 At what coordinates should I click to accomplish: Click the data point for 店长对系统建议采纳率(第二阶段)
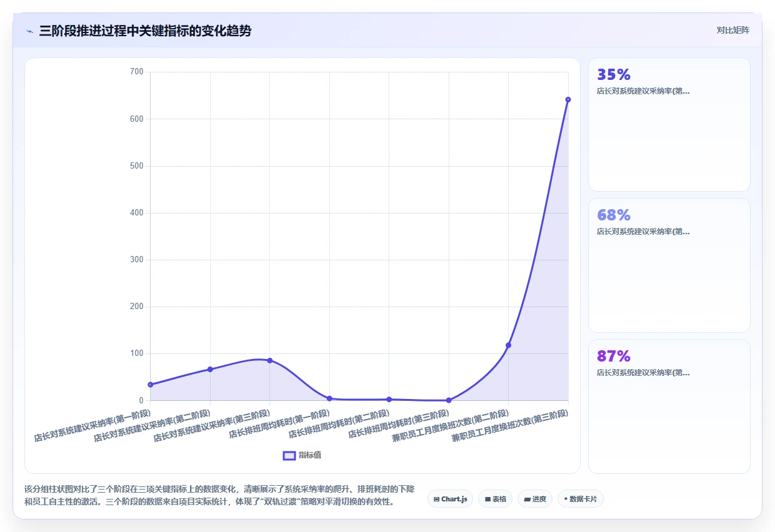210,370
